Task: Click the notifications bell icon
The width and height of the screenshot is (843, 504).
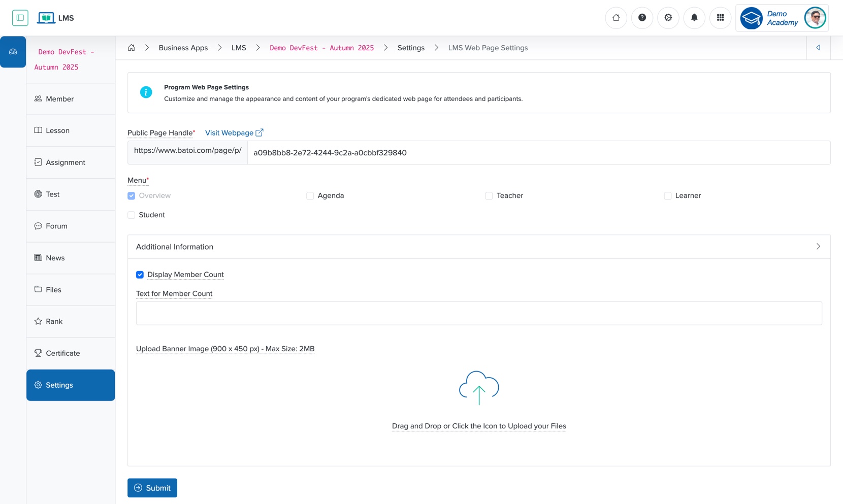Action: pos(694,17)
